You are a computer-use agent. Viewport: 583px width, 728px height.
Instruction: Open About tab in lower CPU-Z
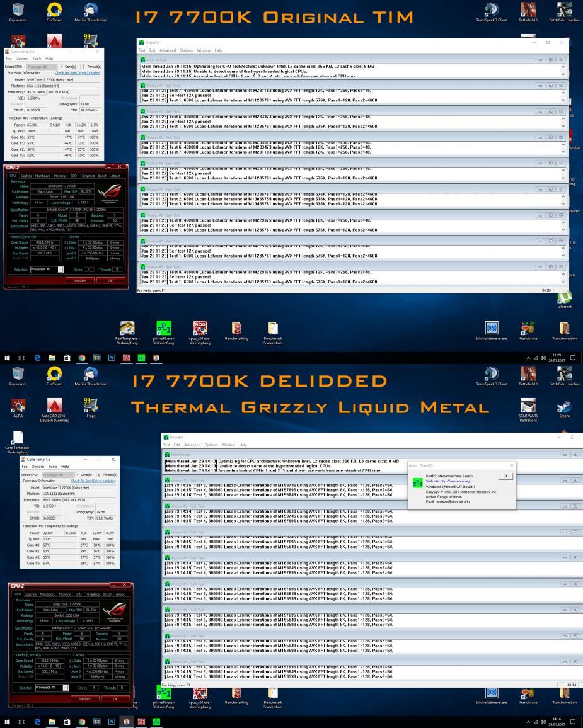[x=120, y=594]
